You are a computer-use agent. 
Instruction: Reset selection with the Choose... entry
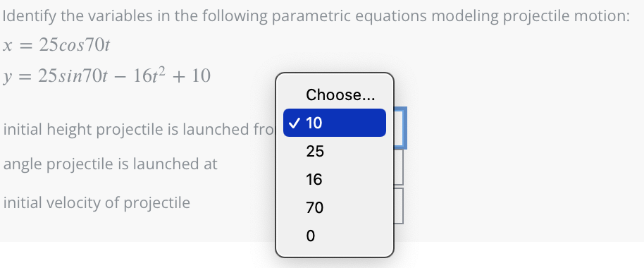(334, 95)
